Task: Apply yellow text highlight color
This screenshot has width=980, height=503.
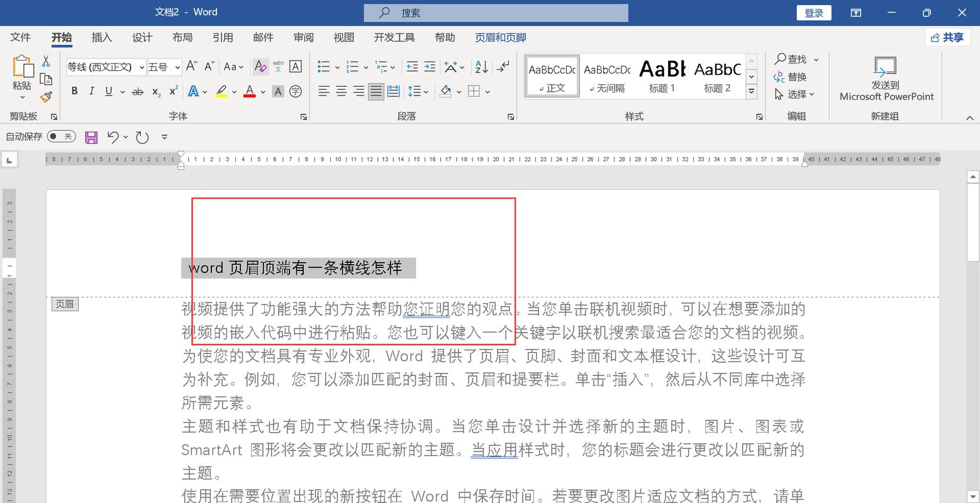Action: point(221,92)
